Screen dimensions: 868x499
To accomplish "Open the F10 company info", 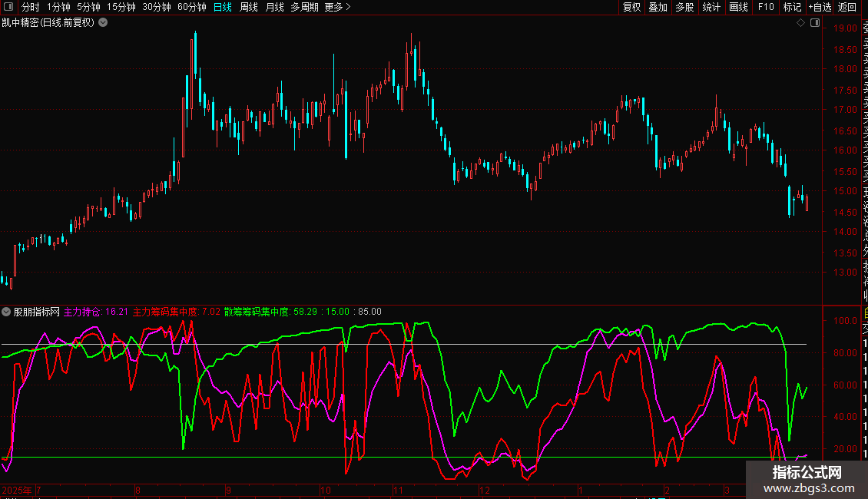I will (766, 7).
